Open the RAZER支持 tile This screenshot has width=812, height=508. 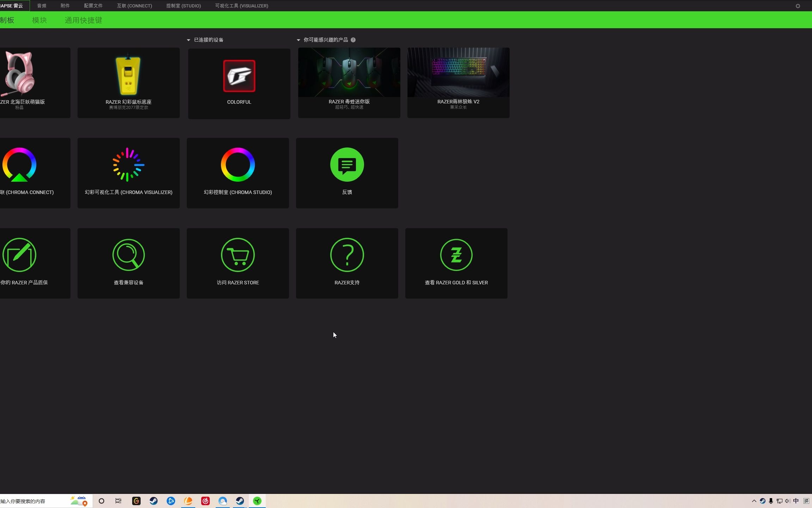click(x=347, y=263)
